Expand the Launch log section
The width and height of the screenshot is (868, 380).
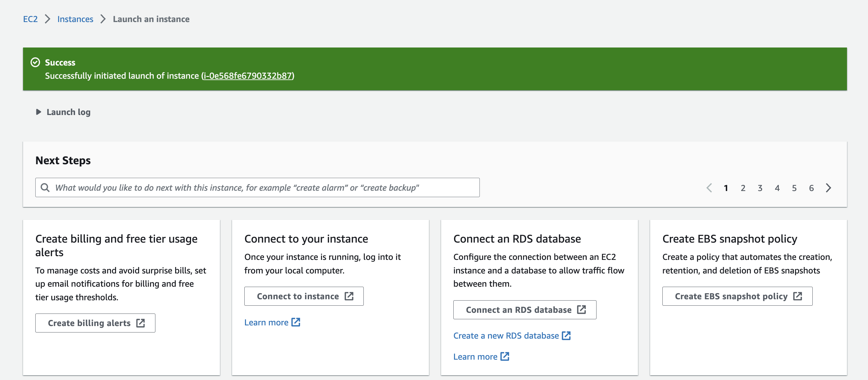(x=63, y=112)
